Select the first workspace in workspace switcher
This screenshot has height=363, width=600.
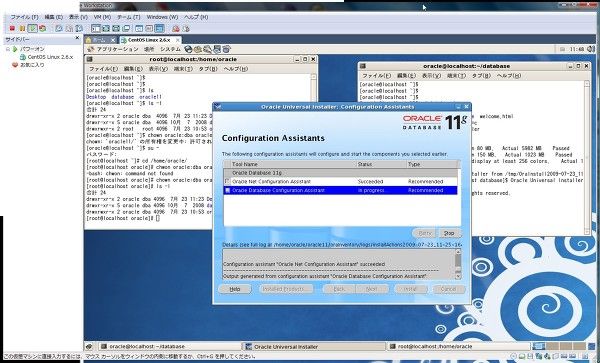coord(538,346)
